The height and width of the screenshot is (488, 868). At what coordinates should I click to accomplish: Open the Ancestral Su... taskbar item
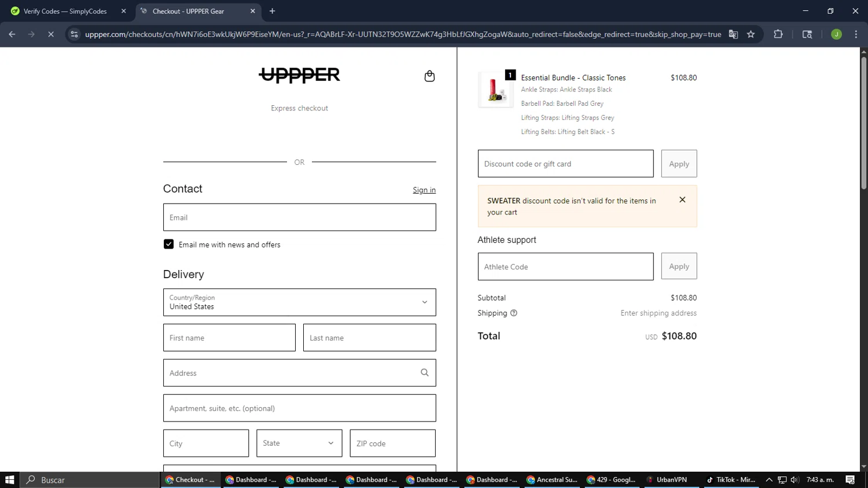[551, 480]
